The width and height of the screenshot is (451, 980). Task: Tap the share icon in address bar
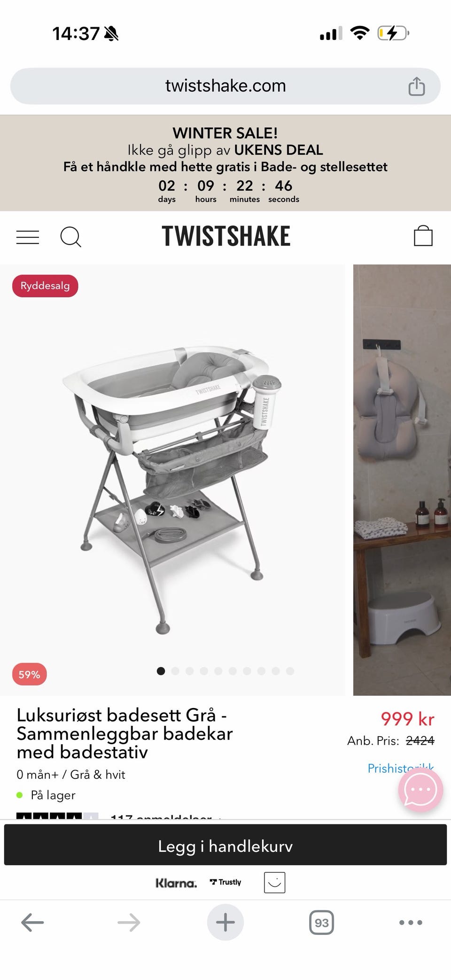pos(416,86)
